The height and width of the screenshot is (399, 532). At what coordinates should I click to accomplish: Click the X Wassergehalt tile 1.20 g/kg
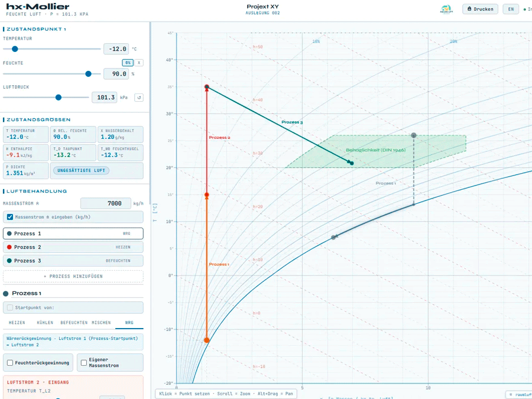121,134
